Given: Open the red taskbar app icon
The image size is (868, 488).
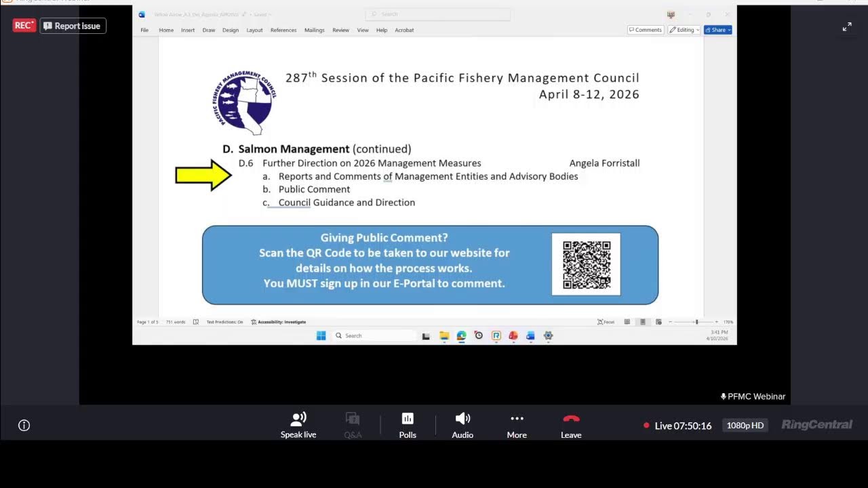Looking at the screenshot, I should 513,335.
